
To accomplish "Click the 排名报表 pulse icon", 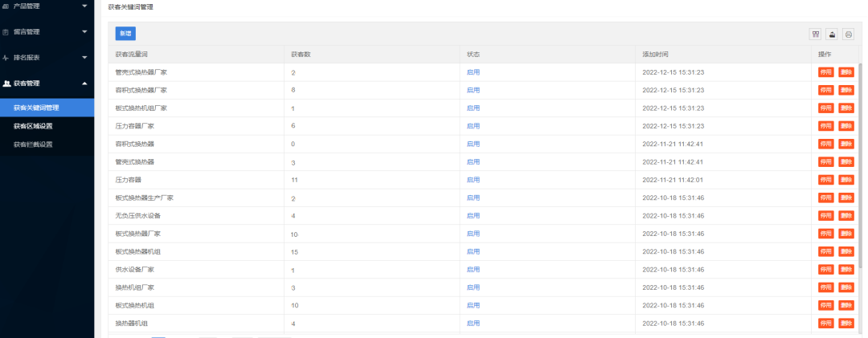I will pyautogui.click(x=6, y=58).
